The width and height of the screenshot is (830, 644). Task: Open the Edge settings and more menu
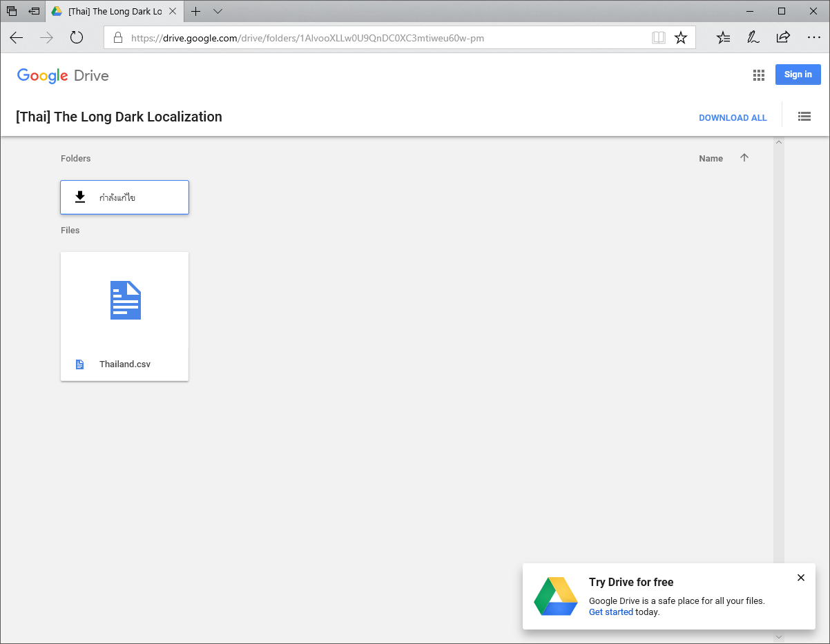coord(814,38)
